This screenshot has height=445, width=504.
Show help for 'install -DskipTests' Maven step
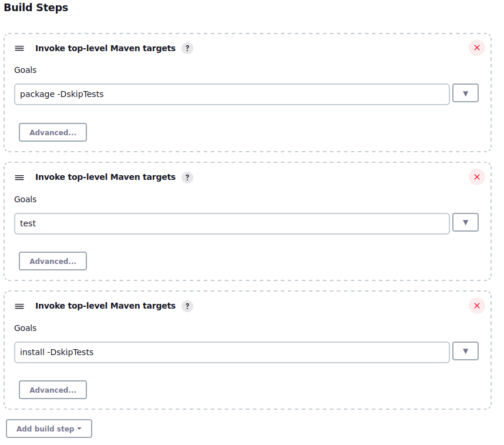(187, 306)
